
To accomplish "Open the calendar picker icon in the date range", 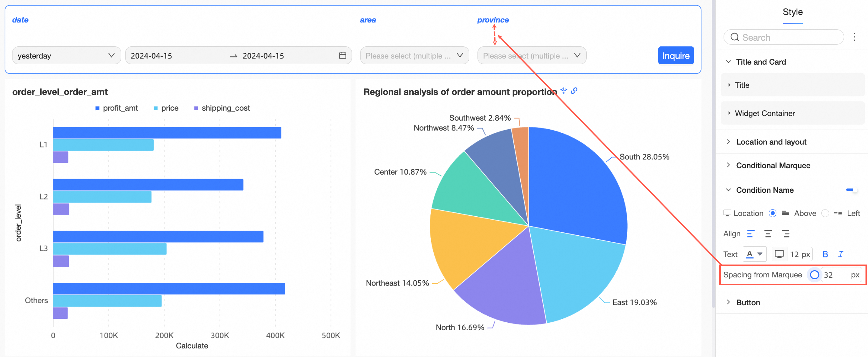I will pyautogui.click(x=343, y=55).
